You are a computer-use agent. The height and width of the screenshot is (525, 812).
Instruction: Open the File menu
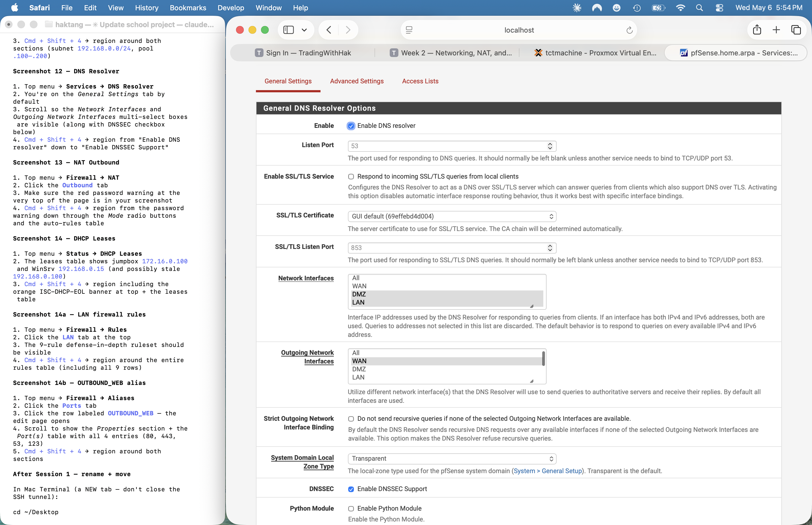67,8
